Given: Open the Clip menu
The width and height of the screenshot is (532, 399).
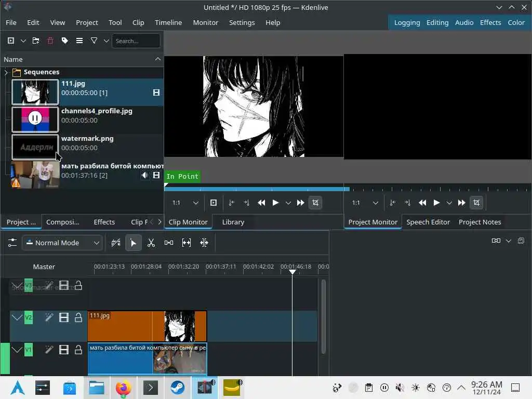Looking at the screenshot, I should 138,22.
